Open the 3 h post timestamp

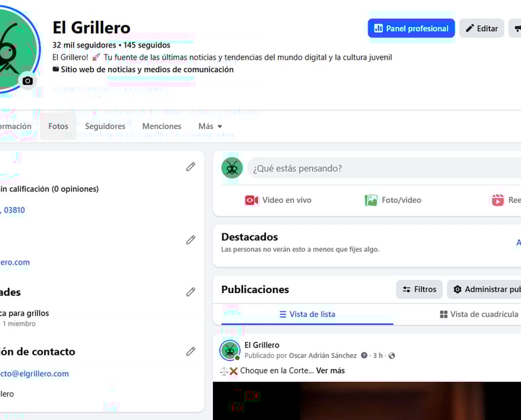tap(378, 356)
